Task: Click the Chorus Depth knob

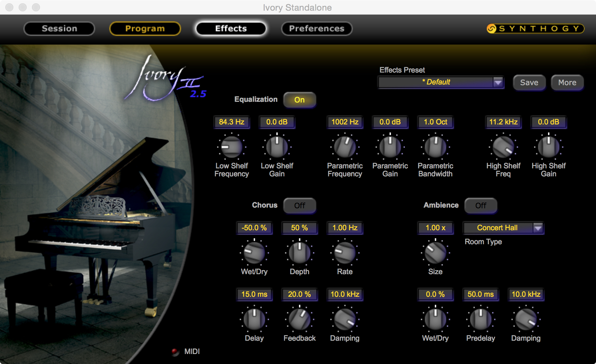Action: tap(299, 253)
